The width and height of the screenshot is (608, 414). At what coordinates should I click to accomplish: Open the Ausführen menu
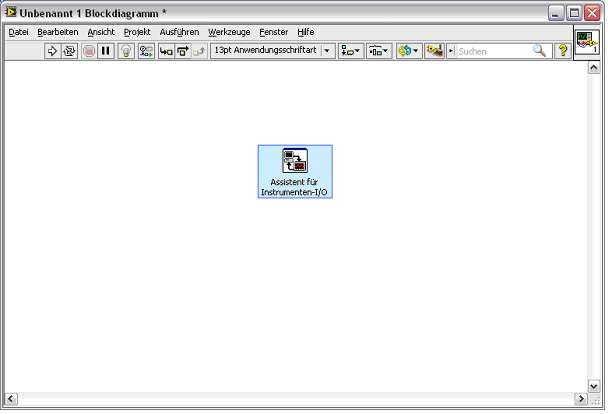179,32
